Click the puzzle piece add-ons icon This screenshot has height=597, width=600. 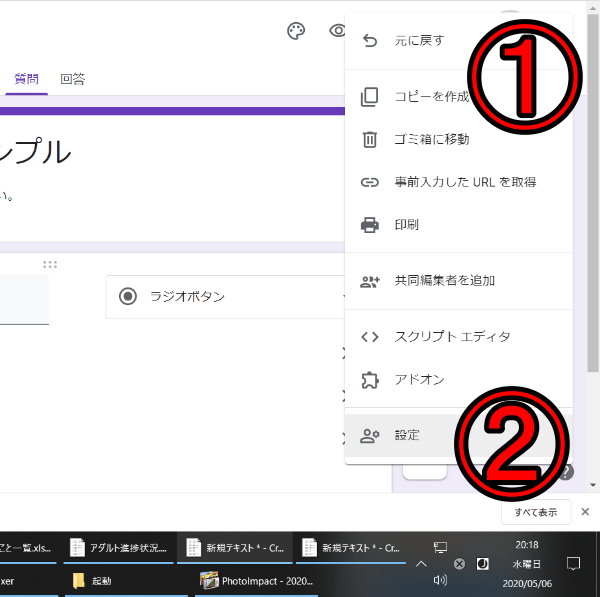[370, 380]
